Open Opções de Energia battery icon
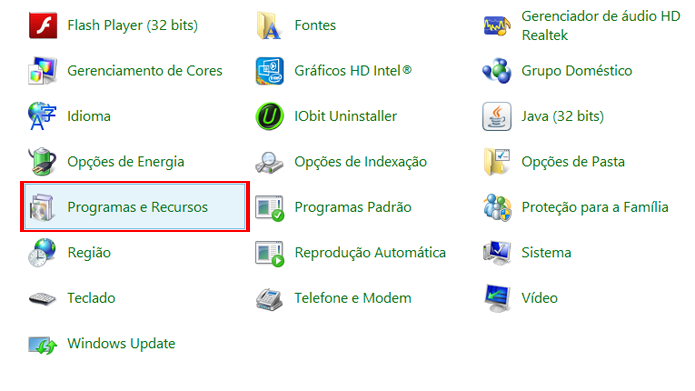The width and height of the screenshot is (695, 391). (x=42, y=162)
